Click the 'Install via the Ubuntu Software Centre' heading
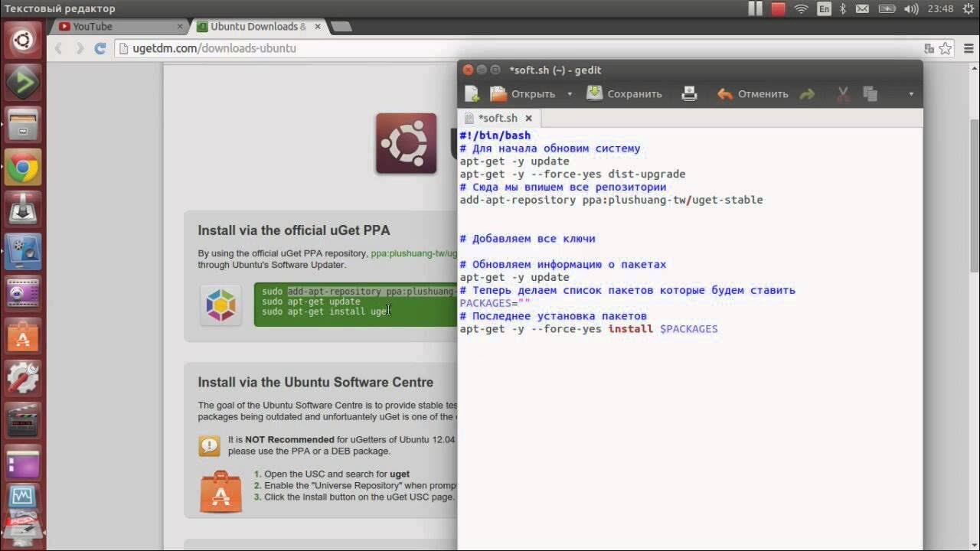Viewport: 980px width, 551px height. point(315,382)
